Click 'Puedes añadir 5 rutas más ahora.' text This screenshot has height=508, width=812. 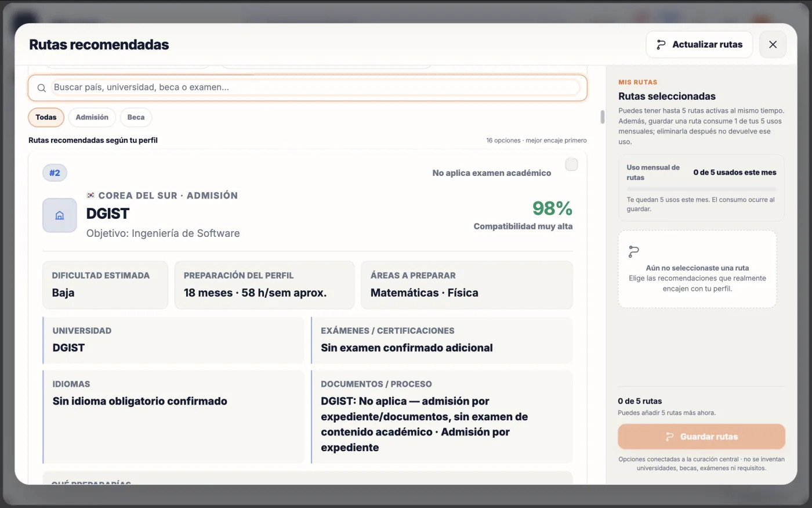click(667, 413)
